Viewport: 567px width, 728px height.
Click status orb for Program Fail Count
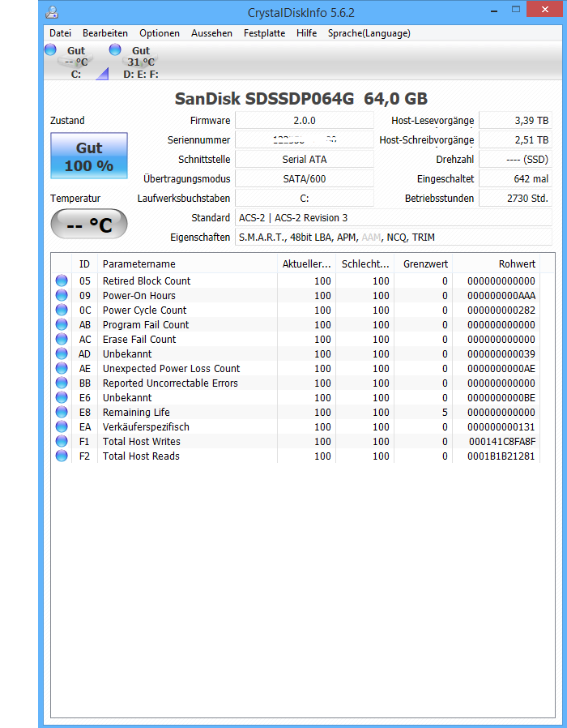coord(62,324)
